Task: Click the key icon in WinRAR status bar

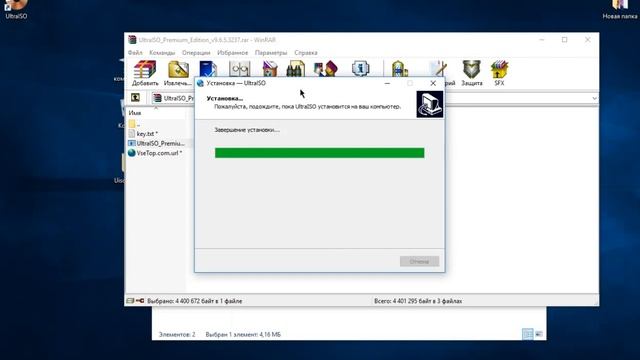Action: tap(140, 301)
